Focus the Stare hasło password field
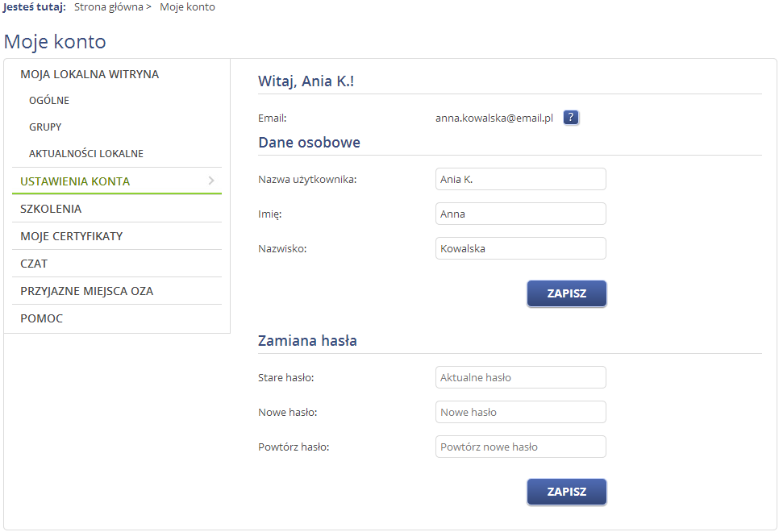Viewport: 779px width, 532px height. click(521, 377)
